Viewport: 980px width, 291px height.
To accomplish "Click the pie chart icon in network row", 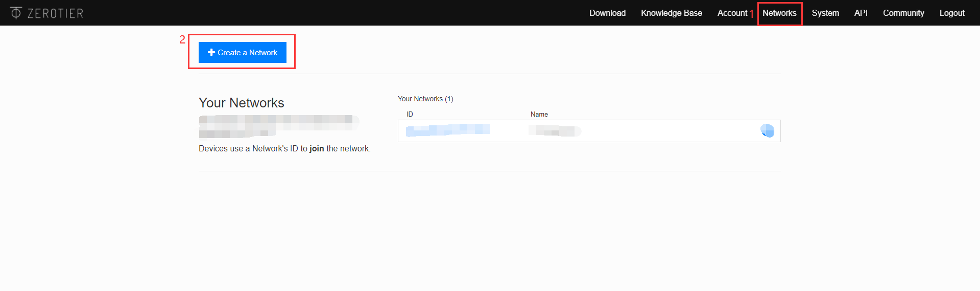I will click(767, 131).
